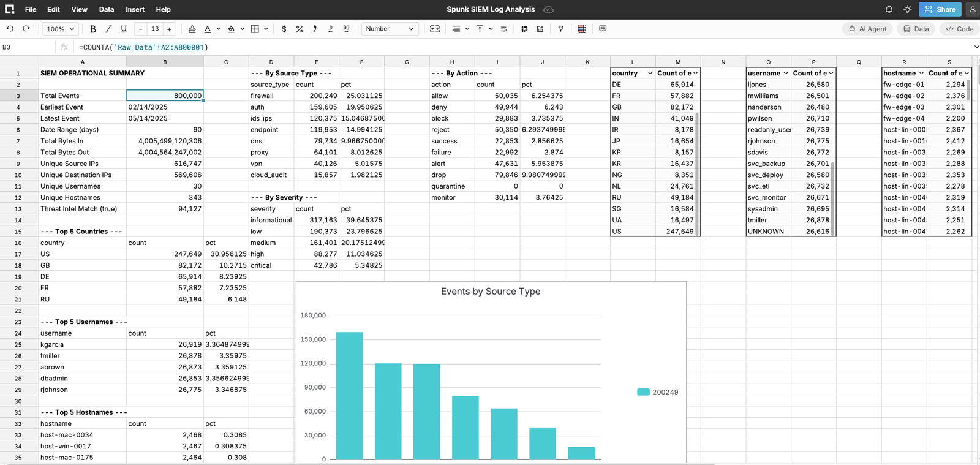Image resolution: width=980 pixels, height=465 pixels.
Task: Open the Data panel button
Action: pos(916,29)
